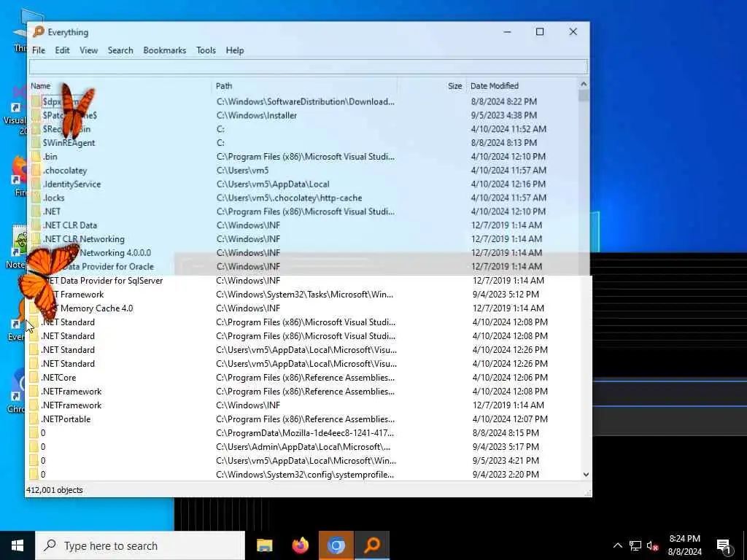Viewport: 747px width, 560px height.
Task: Click folder icon of 0 in ProgramData\Mozilla path
Action: tap(34, 433)
